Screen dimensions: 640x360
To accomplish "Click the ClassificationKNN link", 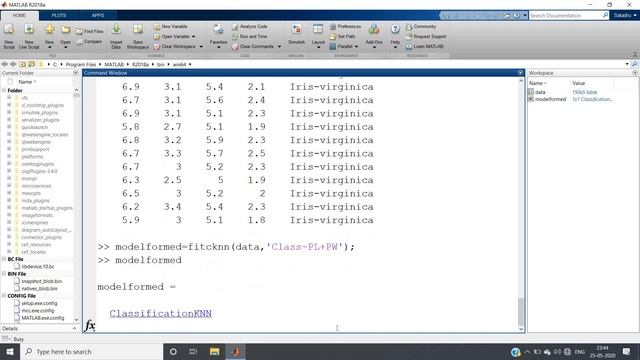I will point(160,313).
